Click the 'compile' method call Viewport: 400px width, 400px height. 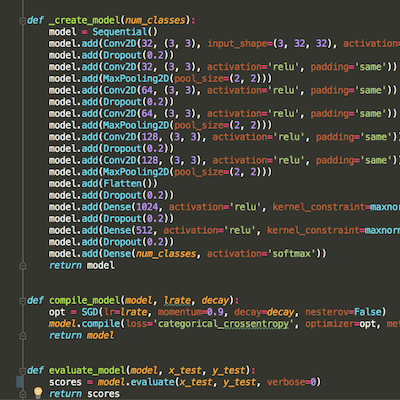pyautogui.click(x=101, y=324)
